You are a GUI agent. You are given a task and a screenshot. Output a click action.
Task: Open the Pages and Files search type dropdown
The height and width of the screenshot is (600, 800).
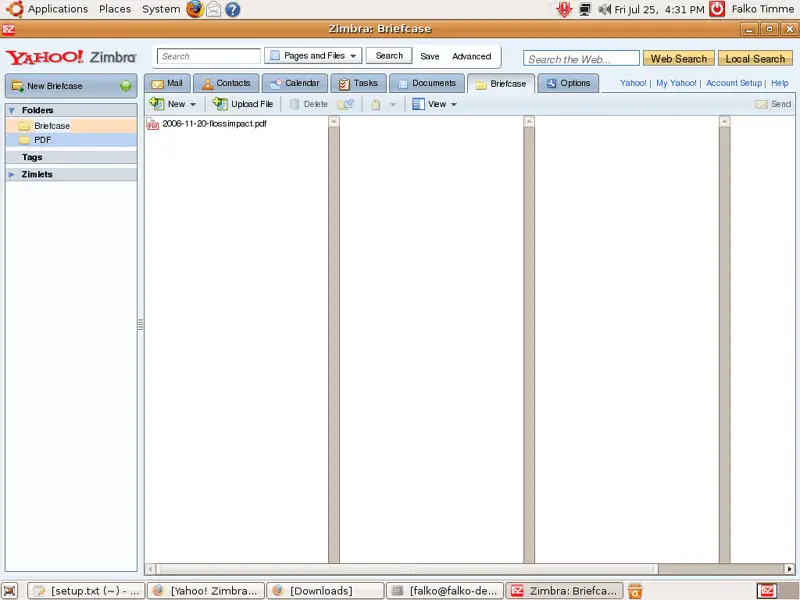(x=313, y=56)
